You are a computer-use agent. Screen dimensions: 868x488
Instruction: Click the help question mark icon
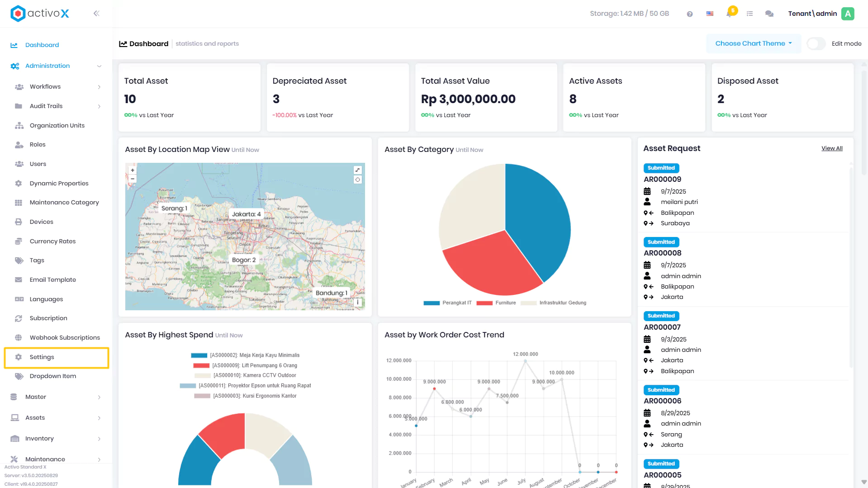(689, 14)
